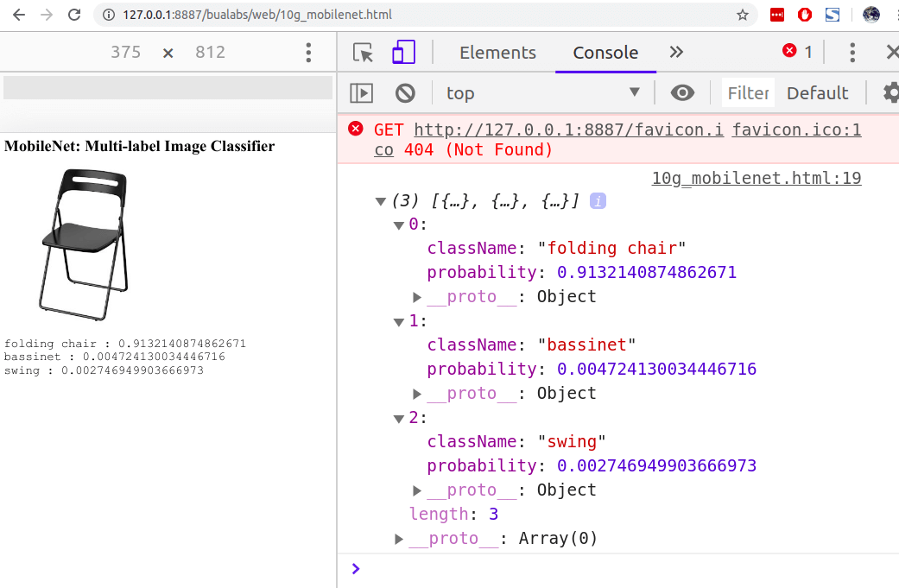Switch to the Console tab

(605, 53)
